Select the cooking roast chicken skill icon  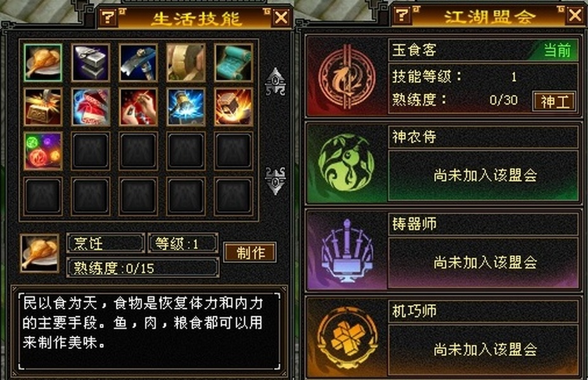(x=42, y=63)
